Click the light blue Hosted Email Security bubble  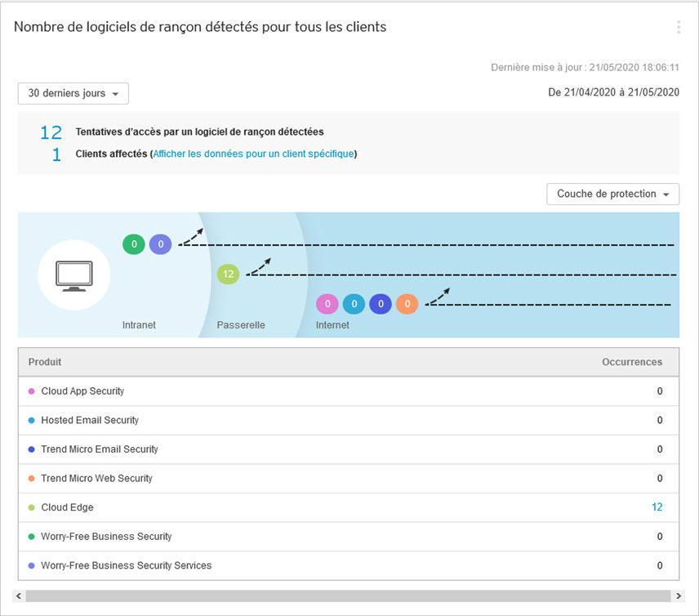coord(354,305)
